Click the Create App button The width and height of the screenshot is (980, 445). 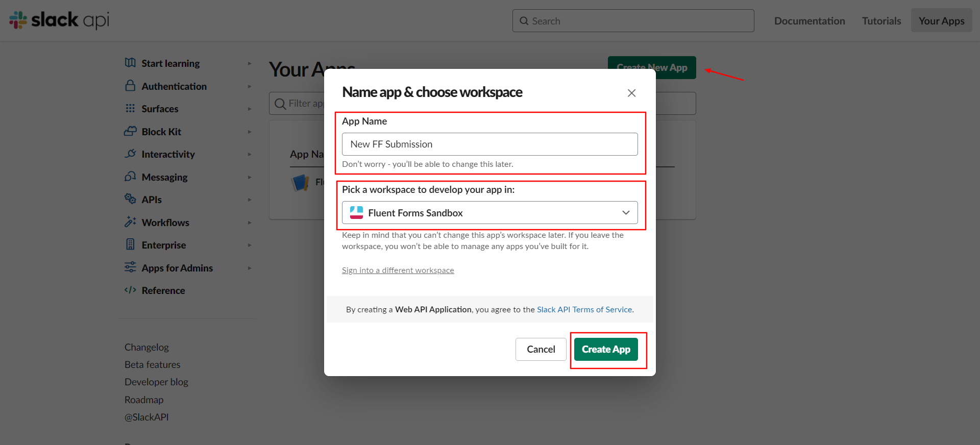tap(606, 349)
